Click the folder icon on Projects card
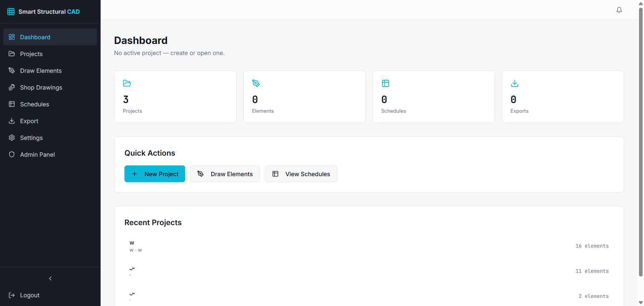 click(x=127, y=83)
